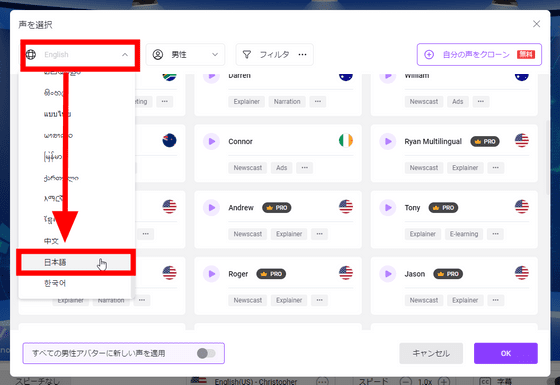Image resolution: width=560 pixels, height=385 pixels.
Task: Toggle apply new voice to all male avatars
Action: click(x=206, y=353)
